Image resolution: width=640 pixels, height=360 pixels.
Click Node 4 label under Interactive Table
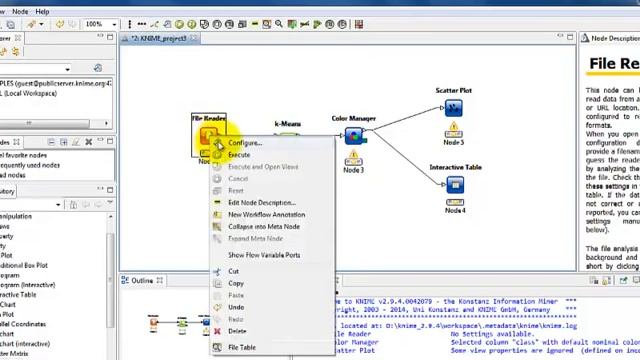pyautogui.click(x=455, y=211)
